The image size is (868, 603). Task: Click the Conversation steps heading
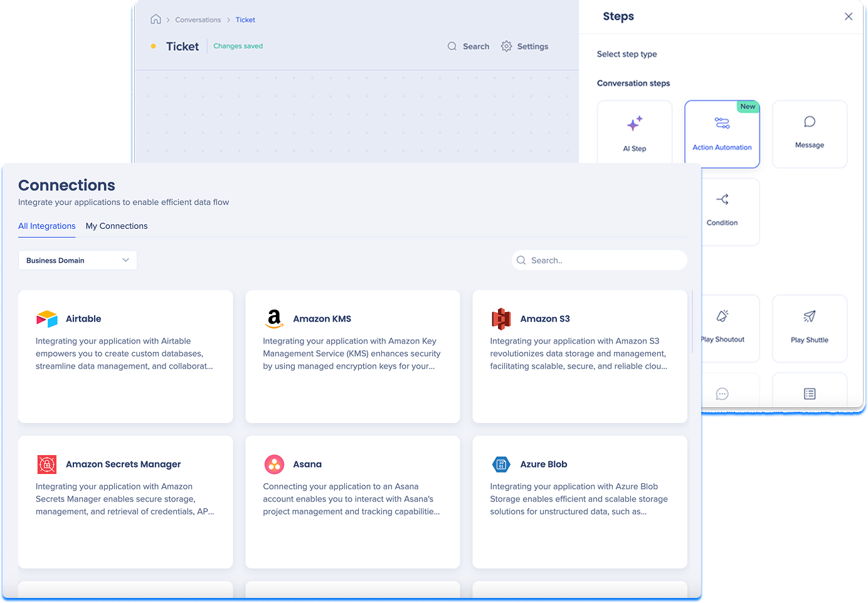[633, 83]
